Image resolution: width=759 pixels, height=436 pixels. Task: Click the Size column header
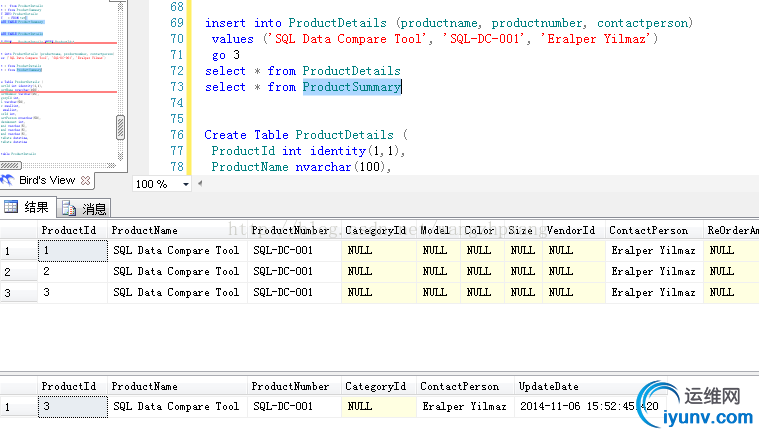click(x=523, y=230)
